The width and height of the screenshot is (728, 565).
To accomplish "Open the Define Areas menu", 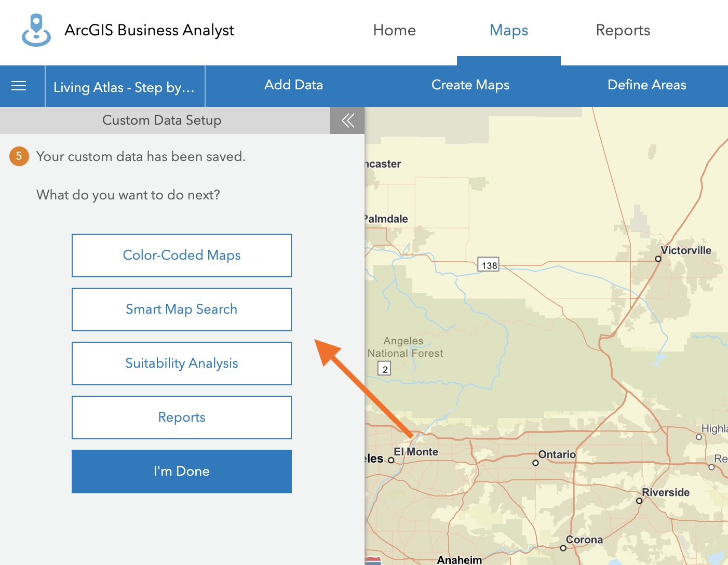I will [646, 85].
